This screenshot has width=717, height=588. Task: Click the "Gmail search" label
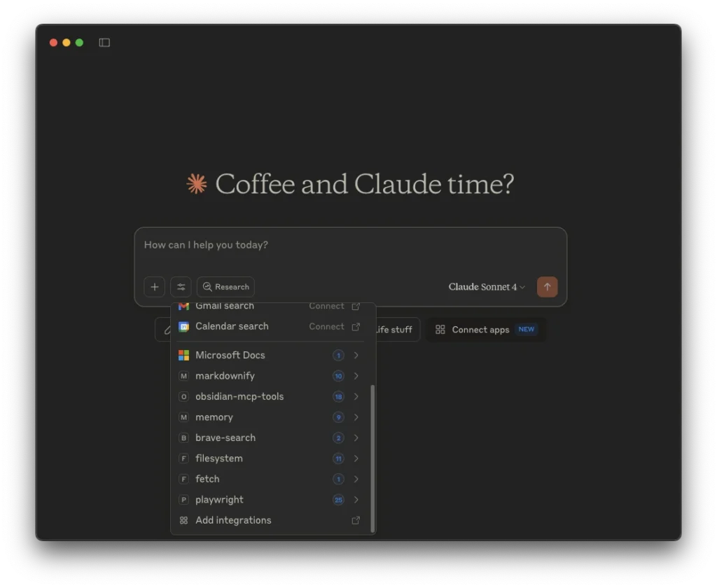[x=225, y=306]
